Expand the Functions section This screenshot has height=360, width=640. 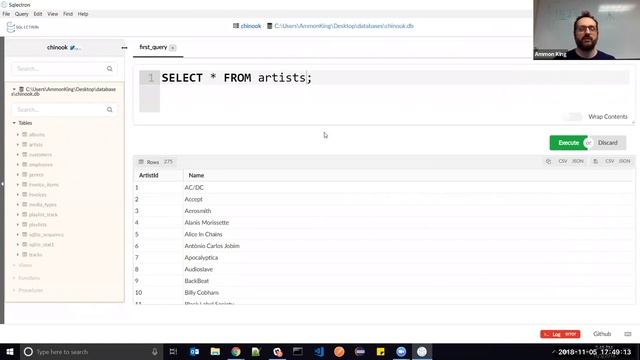click(14, 278)
